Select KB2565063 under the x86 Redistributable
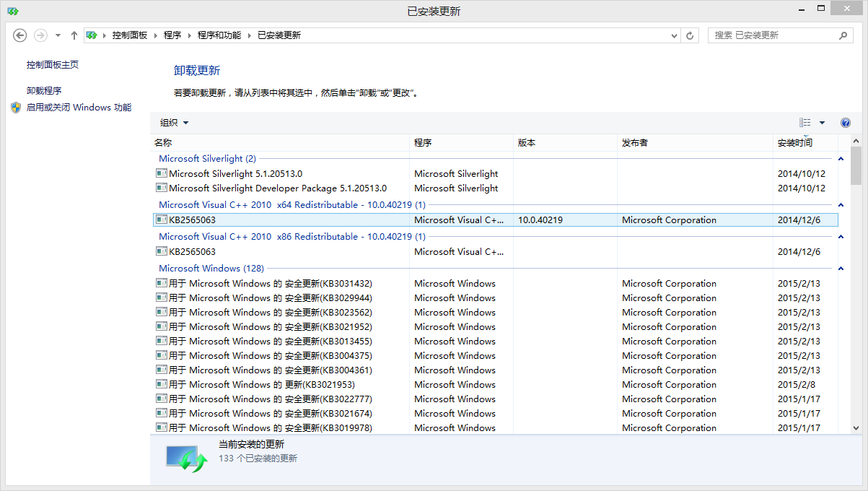Screen dimensions: 868x491 [x=496, y=252]
